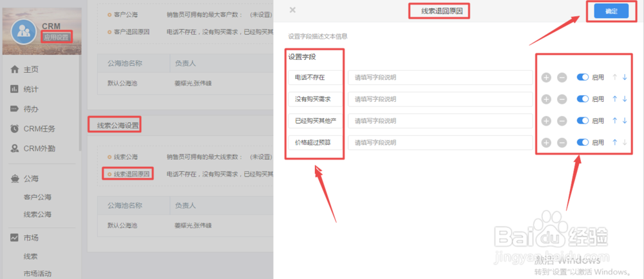
Task: Click 统计 chart icon
Action: tap(14, 89)
